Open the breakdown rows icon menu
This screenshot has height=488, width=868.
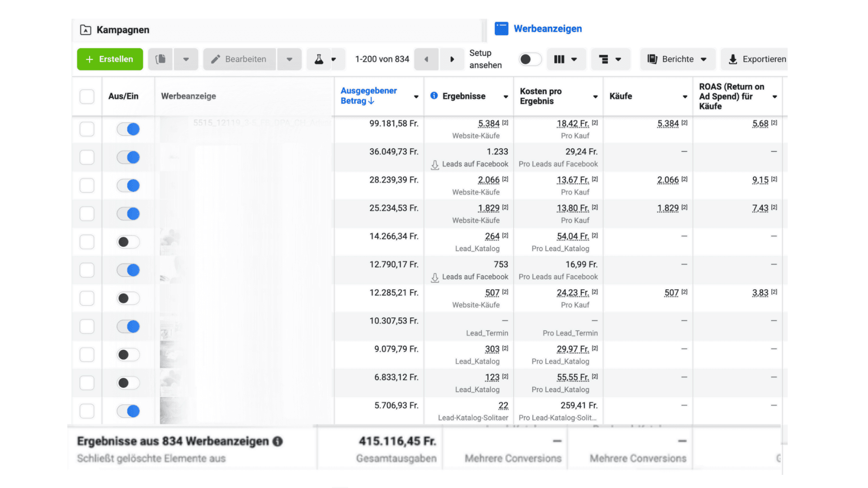(x=610, y=59)
